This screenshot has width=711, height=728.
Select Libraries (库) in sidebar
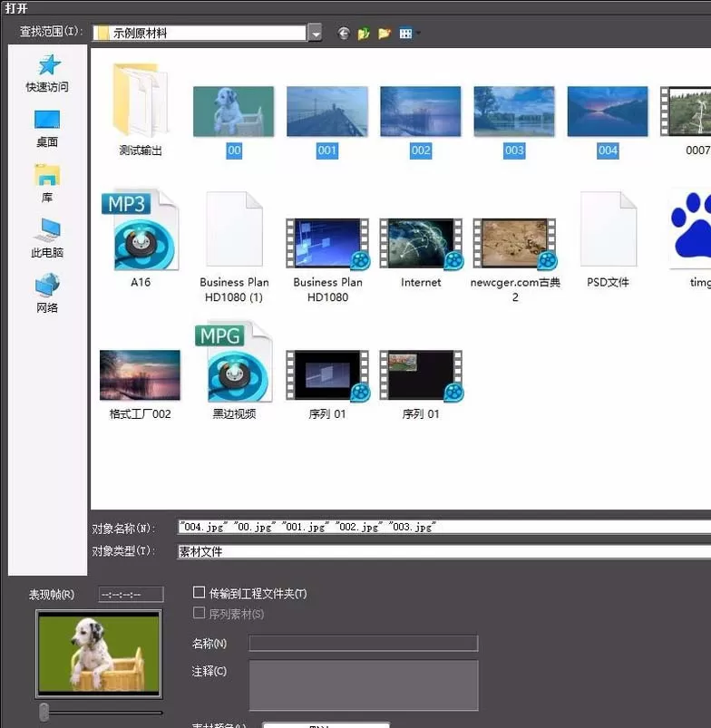pos(47,184)
